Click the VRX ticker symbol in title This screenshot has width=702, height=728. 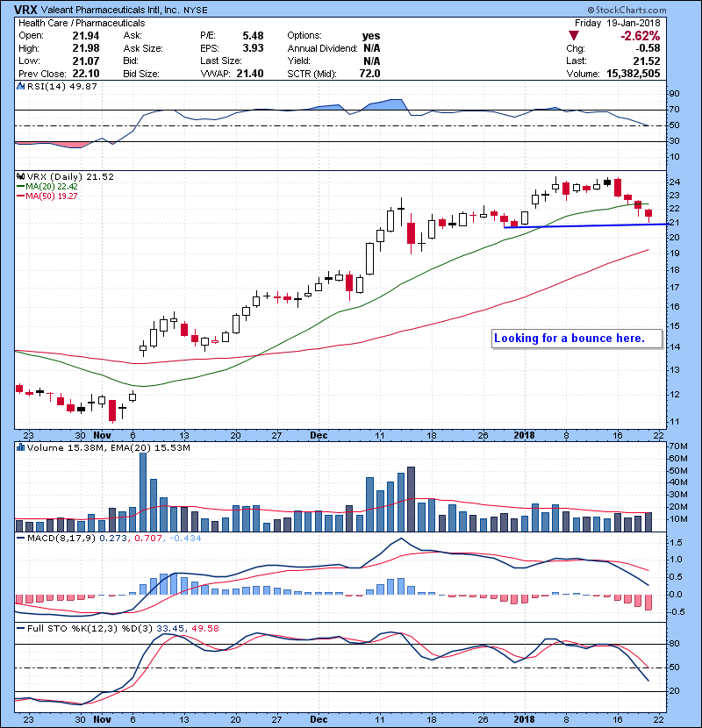pos(25,10)
